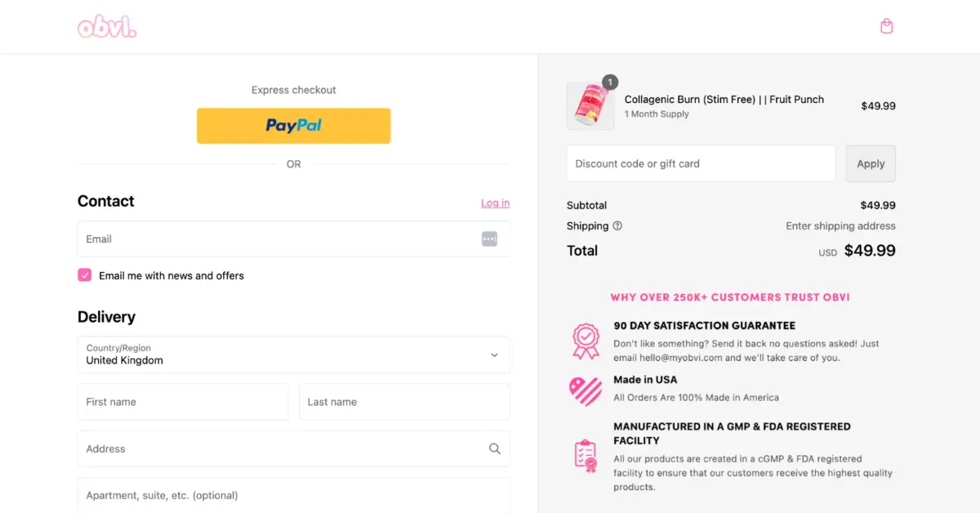Click the Apply button for discount codes
The height and width of the screenshot is (513, 980).
coord(871,163)
